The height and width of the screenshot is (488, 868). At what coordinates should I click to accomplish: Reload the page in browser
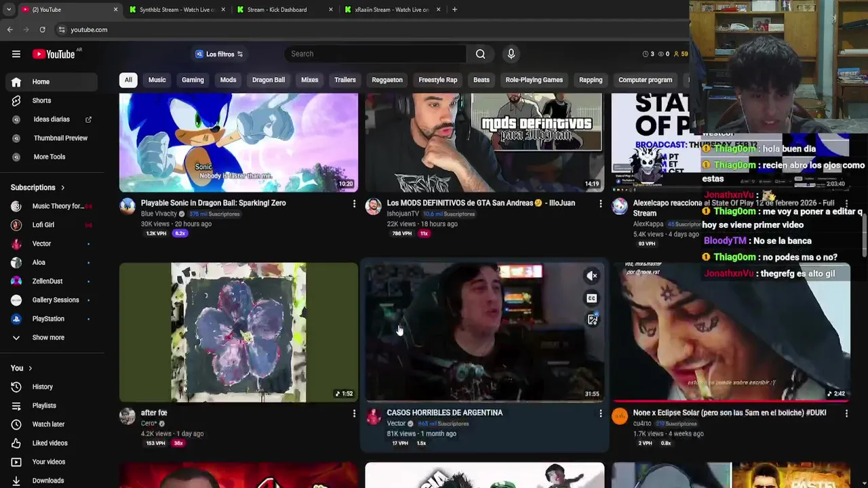click(42, 30)
